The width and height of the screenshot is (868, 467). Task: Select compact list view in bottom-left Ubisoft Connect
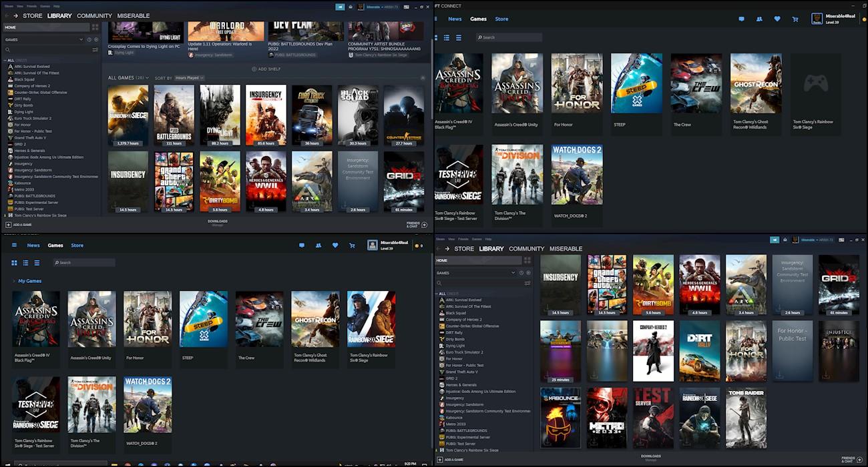point(37,263)
